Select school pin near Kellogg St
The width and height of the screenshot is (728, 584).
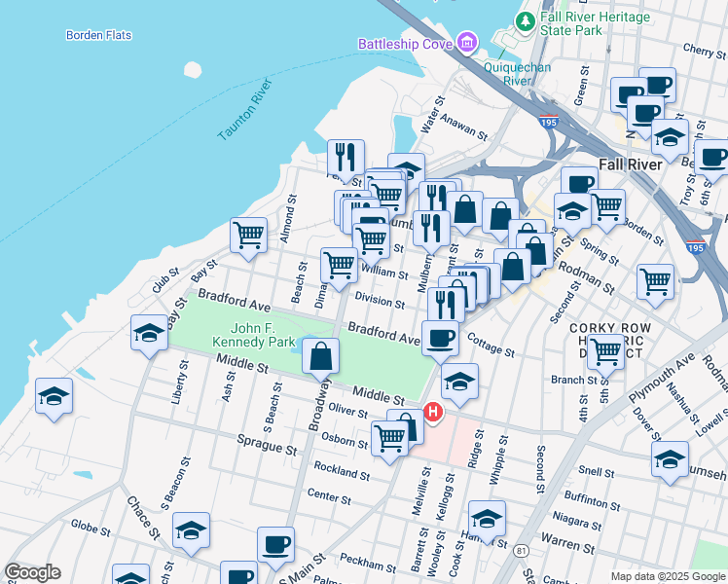[487, 522]
